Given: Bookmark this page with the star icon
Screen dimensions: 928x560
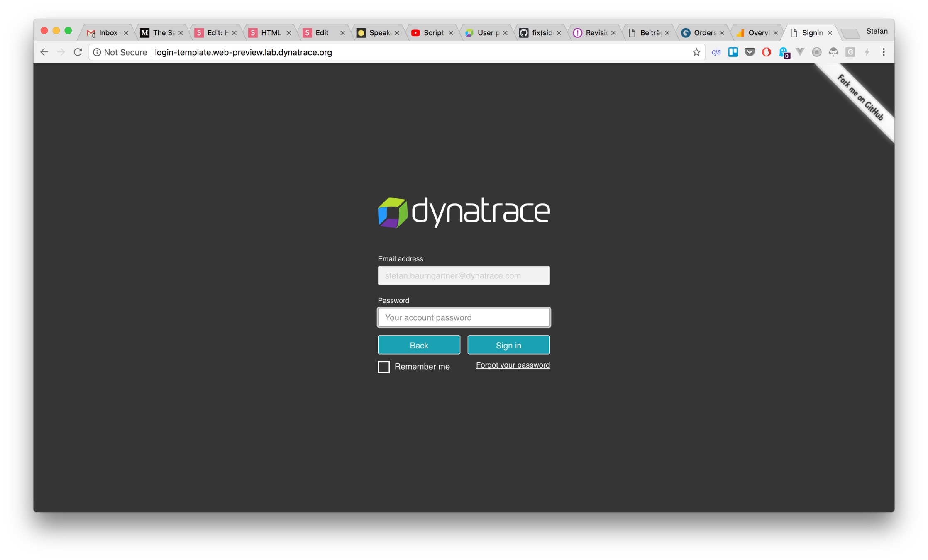Looking at the screenshot, I should [x=696, y=52].
